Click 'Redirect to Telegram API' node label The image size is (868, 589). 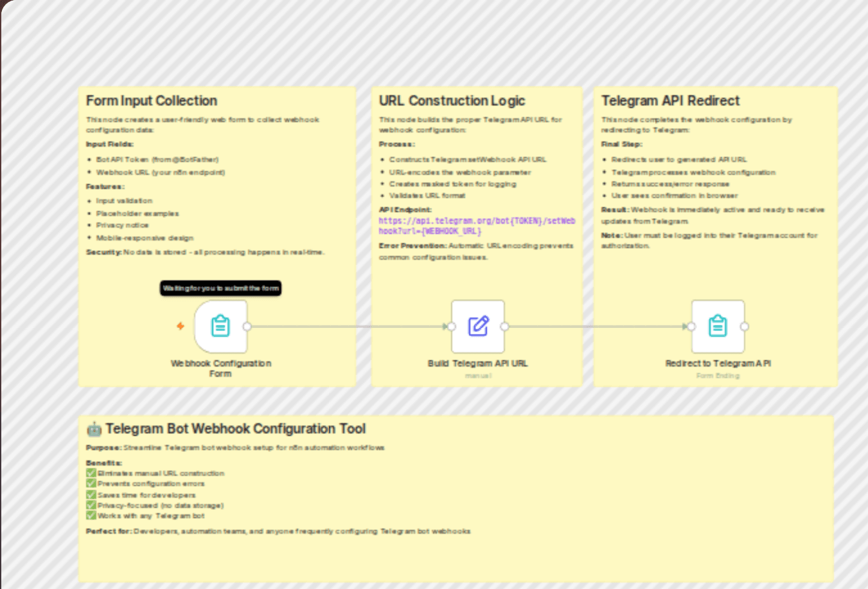tap(718, 363)
